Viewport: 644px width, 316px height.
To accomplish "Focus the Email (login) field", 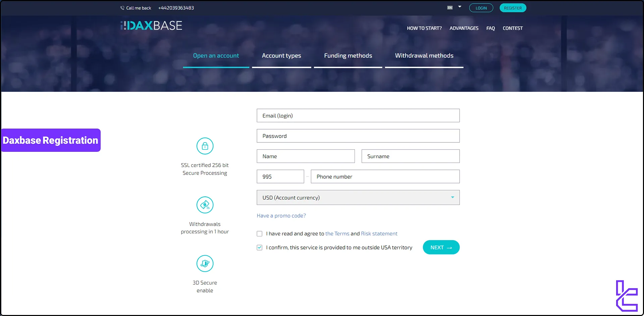I will [358, 116].
